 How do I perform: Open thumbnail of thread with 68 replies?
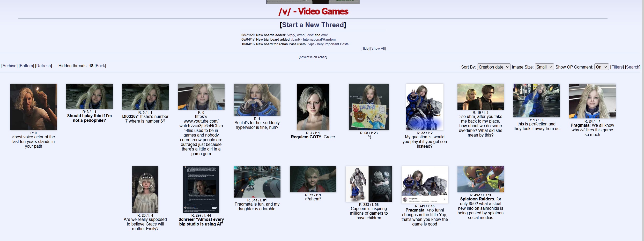tap(369, 107)
